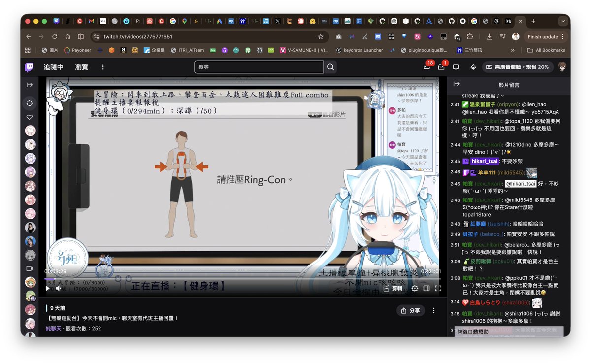Toggle the browser side panel icon
Screen dimensions: 591x364
(80, 37)
